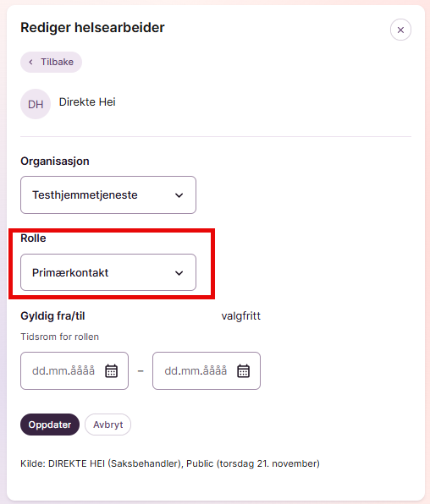Click the left chevron inside Tilbake
The width and height of the screenshot is (430, 504).
tap(31, 62)
